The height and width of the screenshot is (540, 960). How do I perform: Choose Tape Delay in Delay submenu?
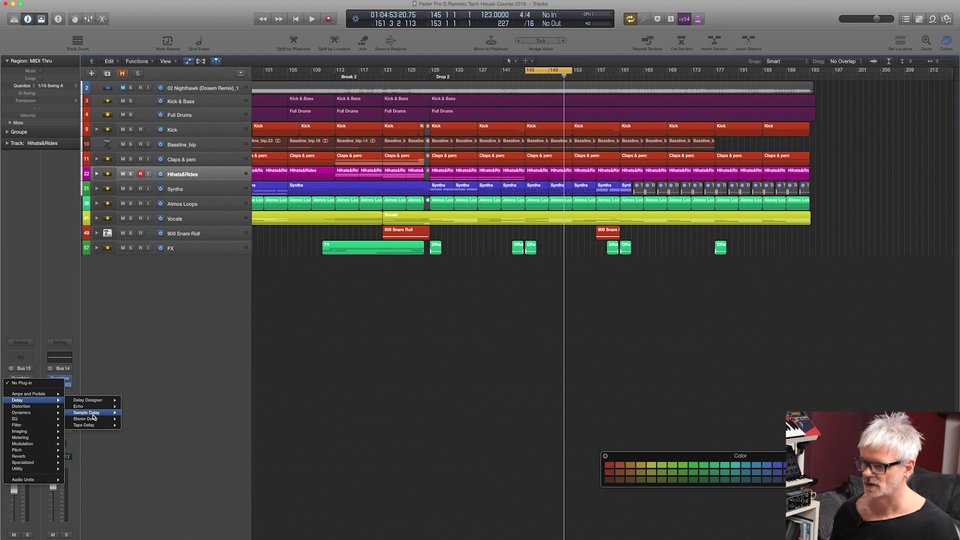tap(92, 425)
